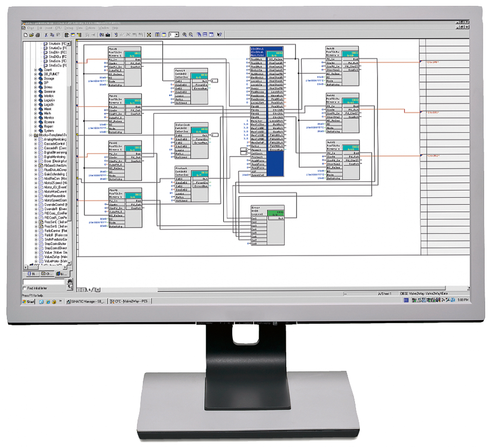This screenshot has height=448, width=491.
Task: Open the View menu
Action: point(80,28)
